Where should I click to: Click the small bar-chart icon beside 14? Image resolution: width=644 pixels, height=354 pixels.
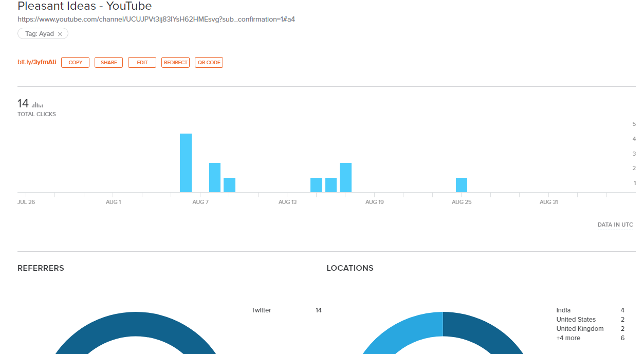37,104
